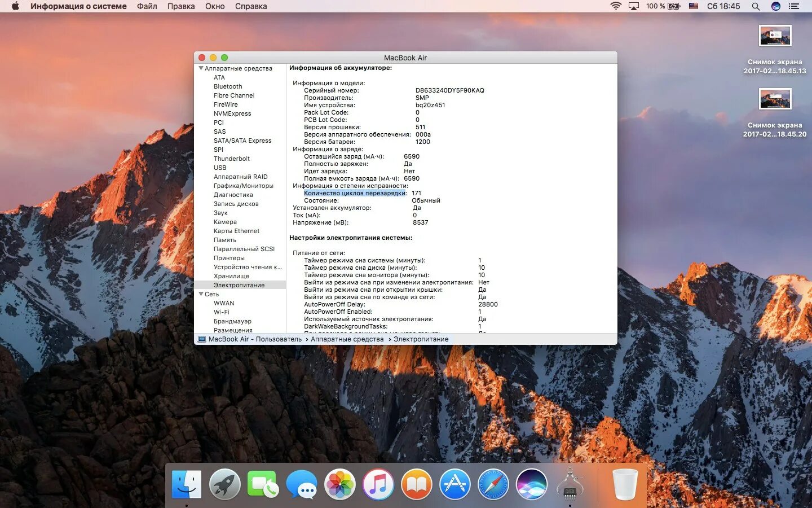Screen dimensions: 812x508
Task: Select FireWire in the sidebar
Action: pos(226,104)
